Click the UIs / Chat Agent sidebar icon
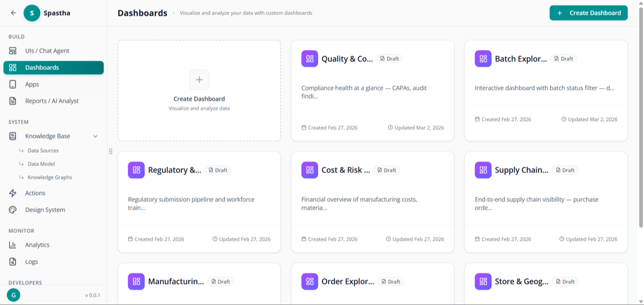 [x=13, y=51]
